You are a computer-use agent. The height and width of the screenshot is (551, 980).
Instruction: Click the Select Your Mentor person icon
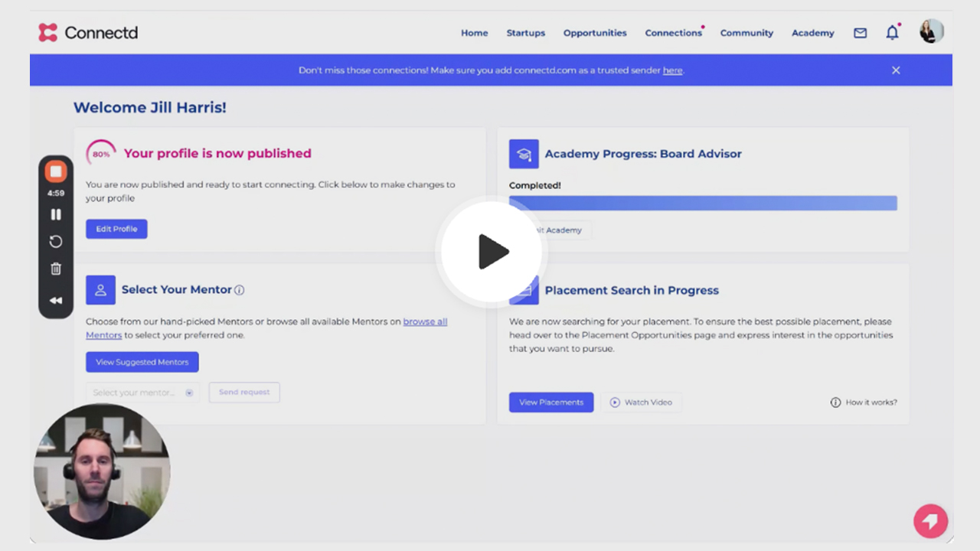(100, 290)
